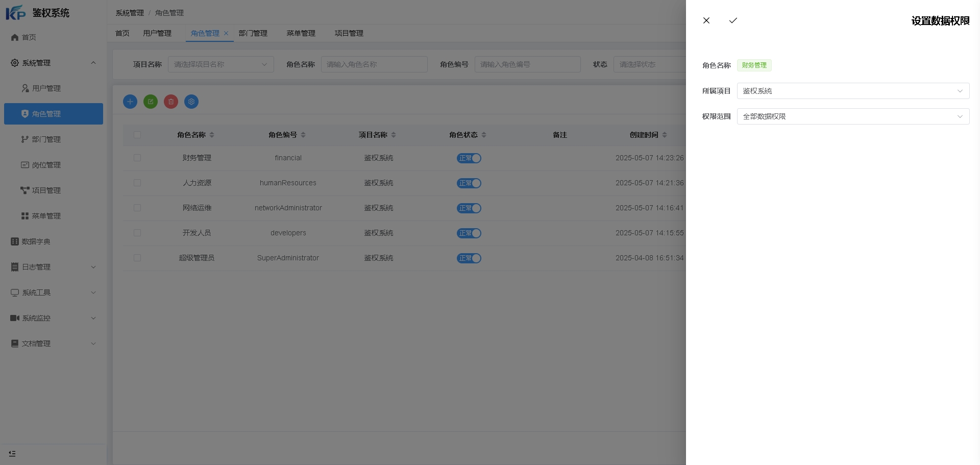The width and height of the screenshot is (980, 465).
Task: Expand the 日志管理 sidebar menu
Action: point(53,267)
